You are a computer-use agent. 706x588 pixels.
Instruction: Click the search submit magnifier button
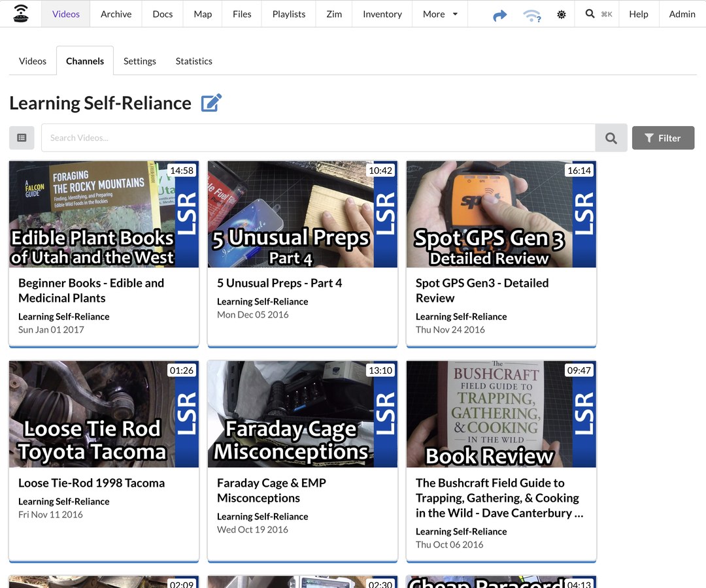click(x=611, y=138)
